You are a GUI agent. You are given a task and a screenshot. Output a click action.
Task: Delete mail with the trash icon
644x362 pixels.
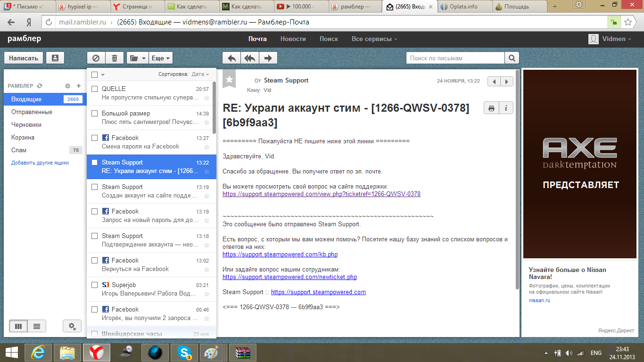[115, 58]
